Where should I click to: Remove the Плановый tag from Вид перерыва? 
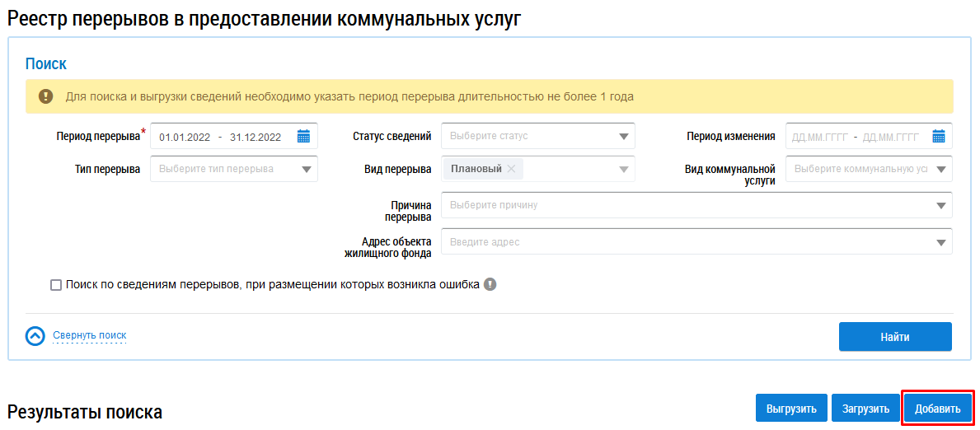[x=511, y=169]
